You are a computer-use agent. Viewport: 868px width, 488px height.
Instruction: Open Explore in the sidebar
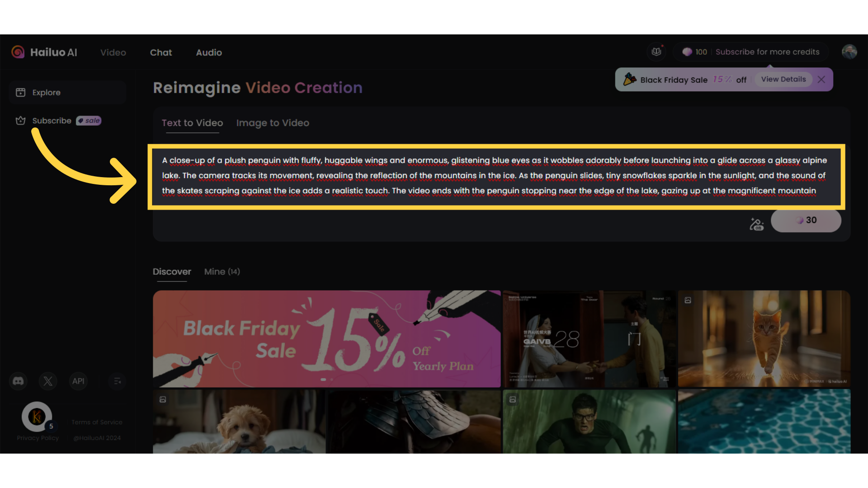[x=67, y=92]
